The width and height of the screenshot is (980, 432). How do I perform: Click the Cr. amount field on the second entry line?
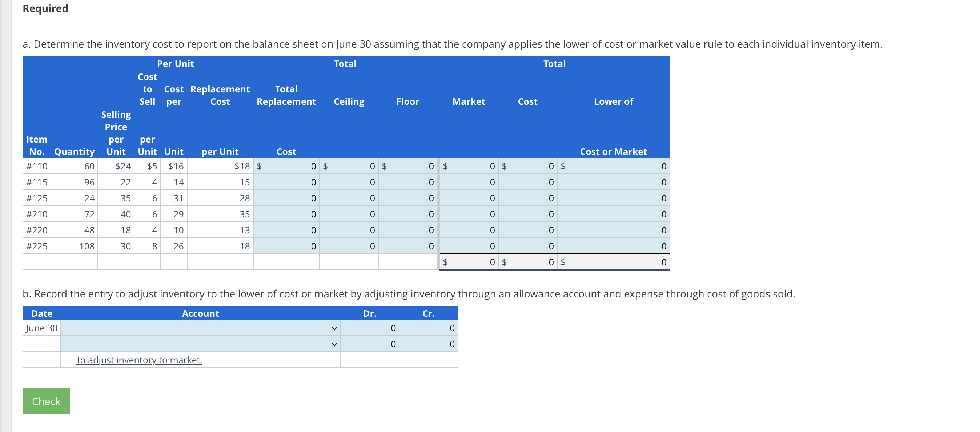click(428, 344)
